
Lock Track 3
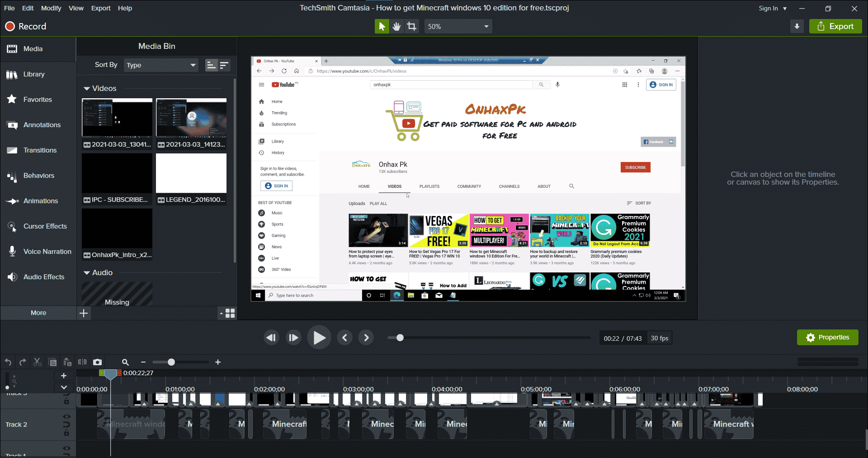click(x=66, y=401)
